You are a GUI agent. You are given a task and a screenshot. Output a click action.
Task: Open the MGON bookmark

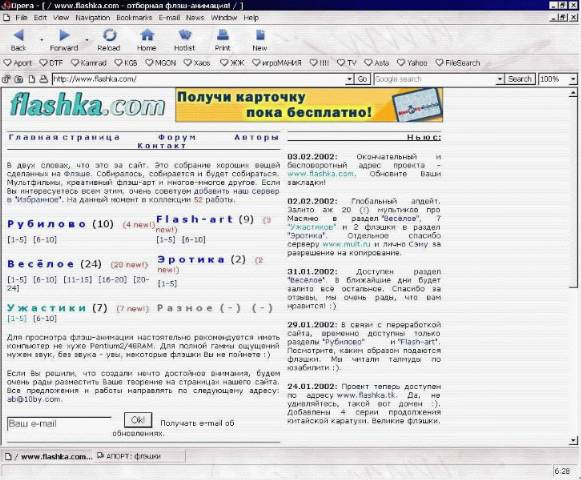point(161,63)
